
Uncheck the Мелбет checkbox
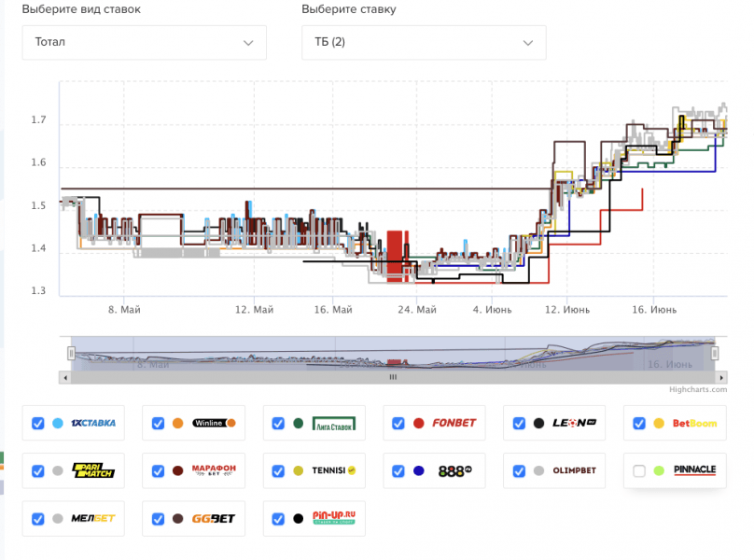click(38, 518)
